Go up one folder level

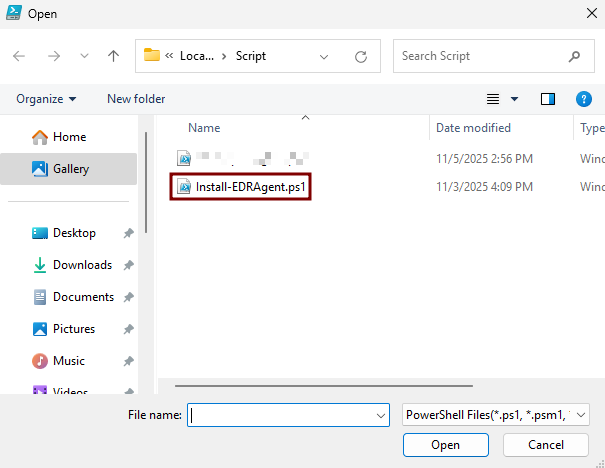coord(114,57)
